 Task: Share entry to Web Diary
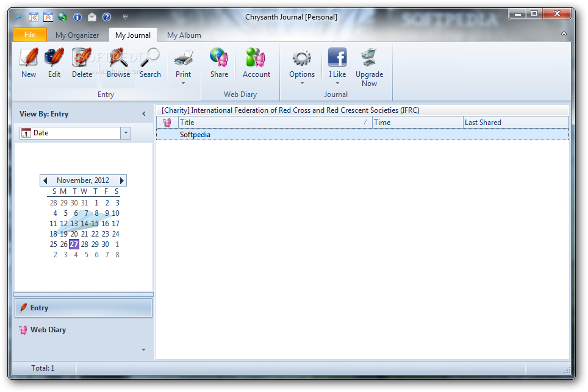[219, 63]
